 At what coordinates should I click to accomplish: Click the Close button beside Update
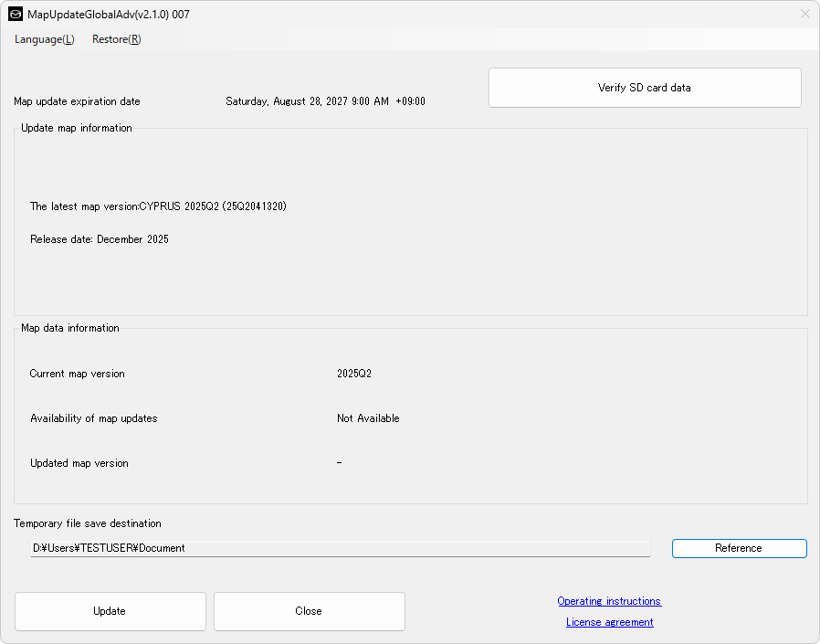click(309, 611)
